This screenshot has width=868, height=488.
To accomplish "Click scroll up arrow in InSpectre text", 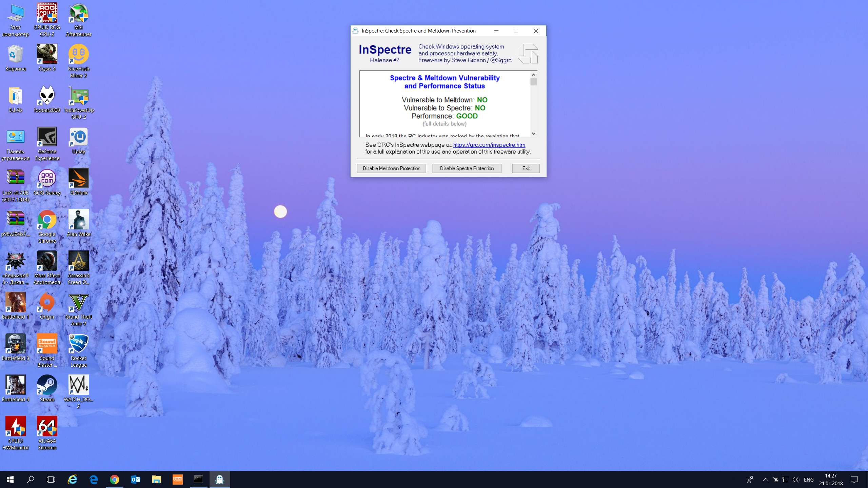I will [x=534, y=75].
